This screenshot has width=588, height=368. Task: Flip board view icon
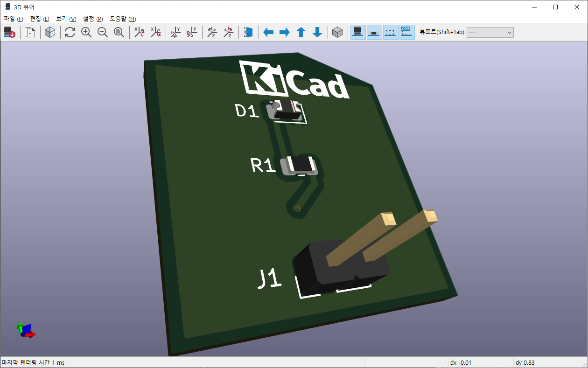(x=248, y=32)
